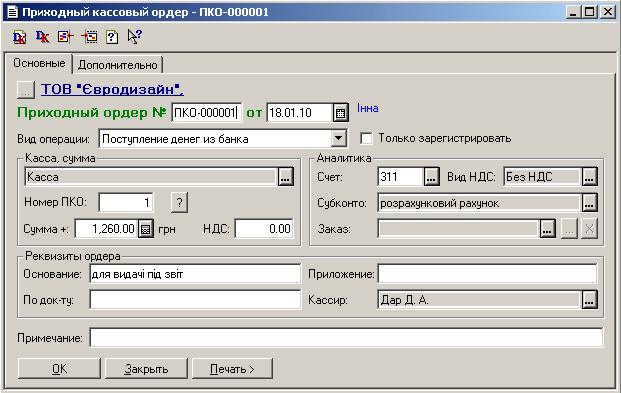
Task: Click the Приложение input field
Action: coord(487,274)
